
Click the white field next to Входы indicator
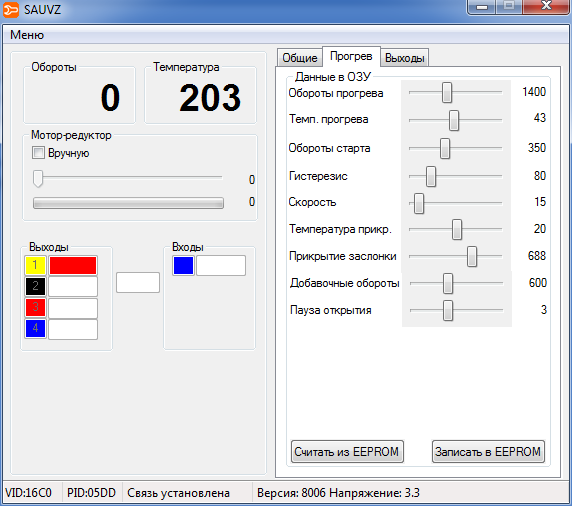[221, 265]
